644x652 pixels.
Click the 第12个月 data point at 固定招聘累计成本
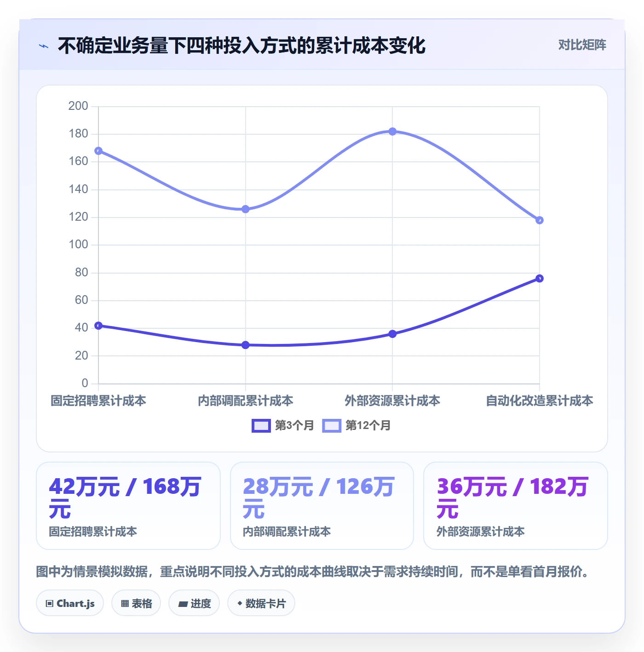click(x=98, y=151)
